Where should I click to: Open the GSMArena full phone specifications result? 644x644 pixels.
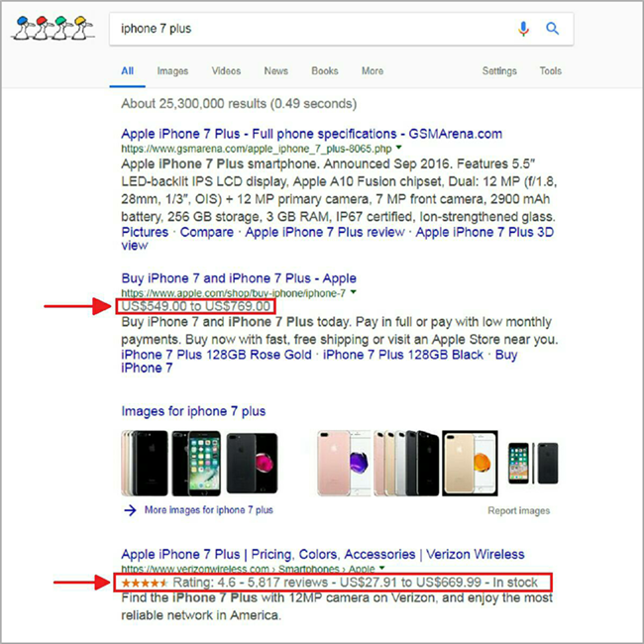click(x=311, y=134)
